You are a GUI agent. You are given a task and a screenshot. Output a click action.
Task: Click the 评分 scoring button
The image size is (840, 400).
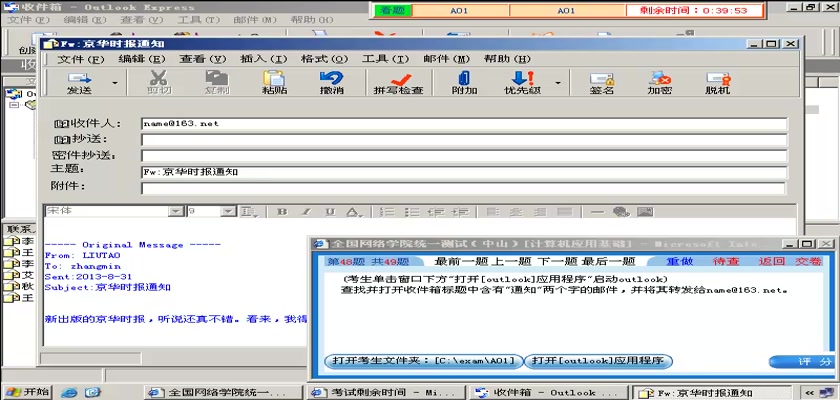click(x=800, y=362)
